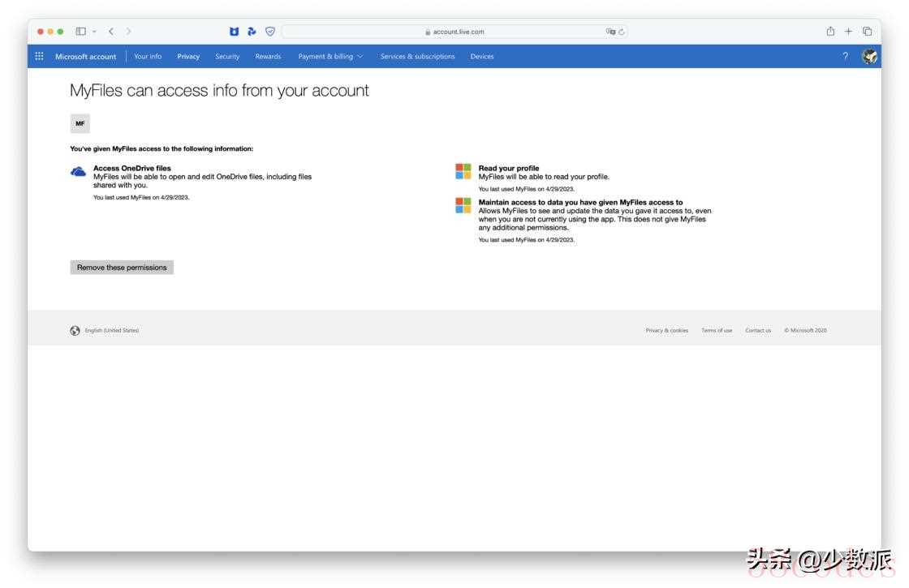
Task: Open the privacy shield checkmark extension icon
Action: (x=270, y=32)
